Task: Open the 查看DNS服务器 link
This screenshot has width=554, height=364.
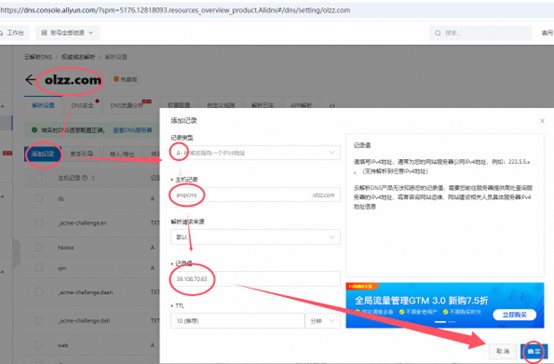Action: [132, 130]
